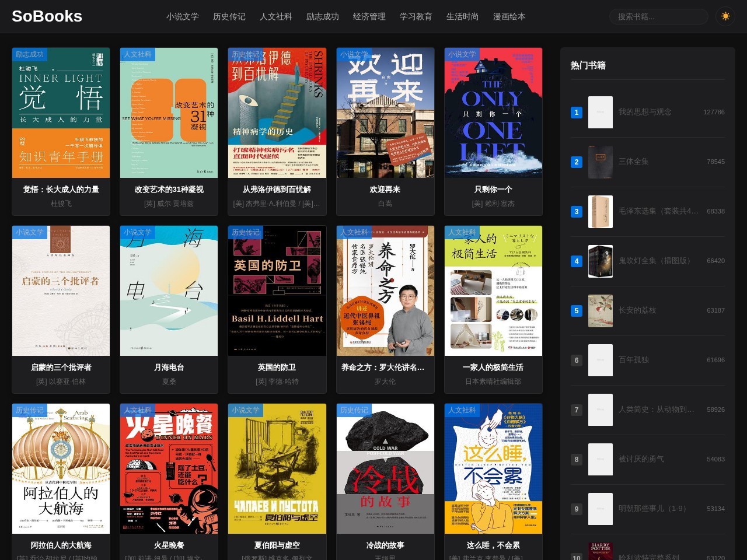Open the 经济管理 navigation category
This screenshot has width=747, height=560.
(x=369, y=16)
